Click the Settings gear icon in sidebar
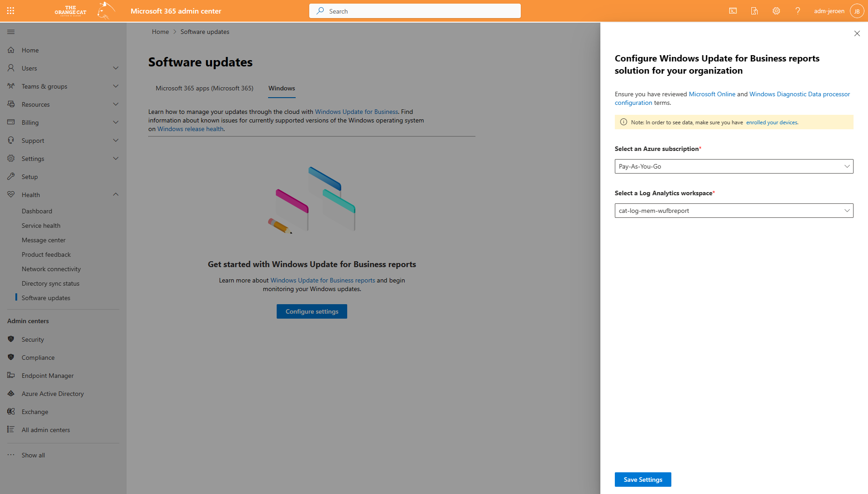Viewport: 868px width, 494px height. 11,159
